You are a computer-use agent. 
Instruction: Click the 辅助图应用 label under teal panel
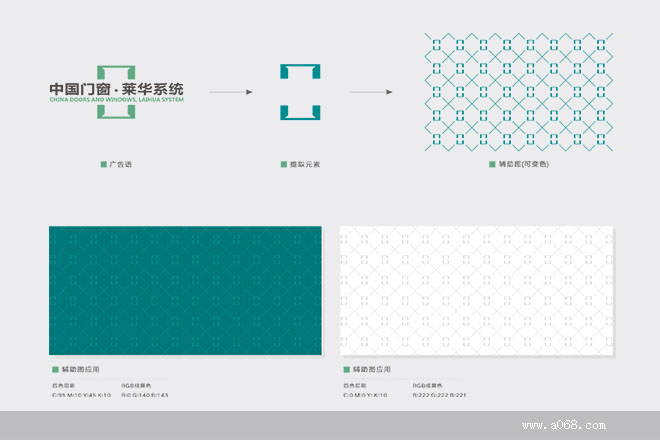point(80,369)
